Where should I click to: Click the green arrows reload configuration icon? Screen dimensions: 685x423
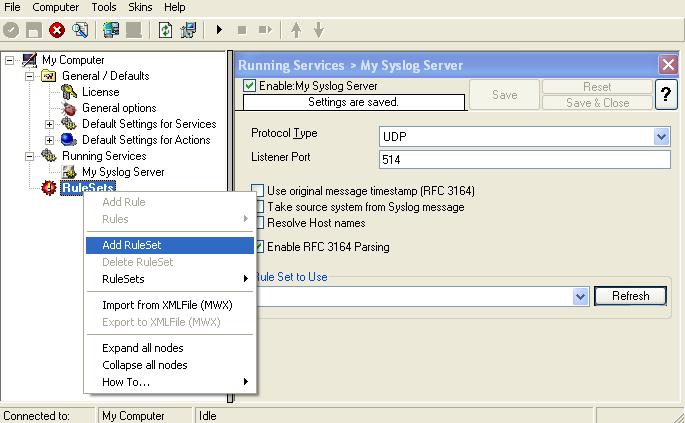165,30
